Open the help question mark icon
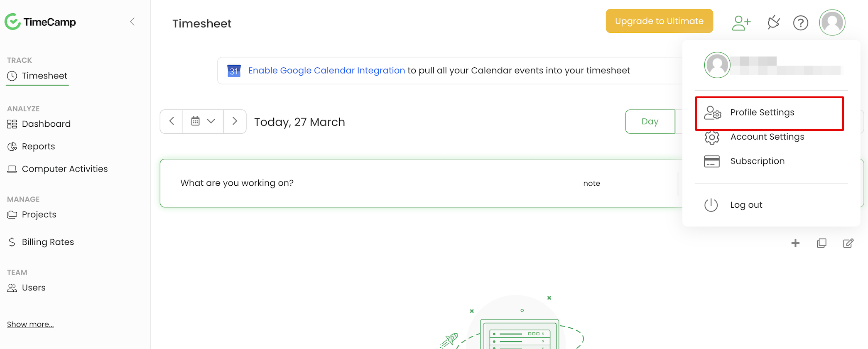 (800, 23)
